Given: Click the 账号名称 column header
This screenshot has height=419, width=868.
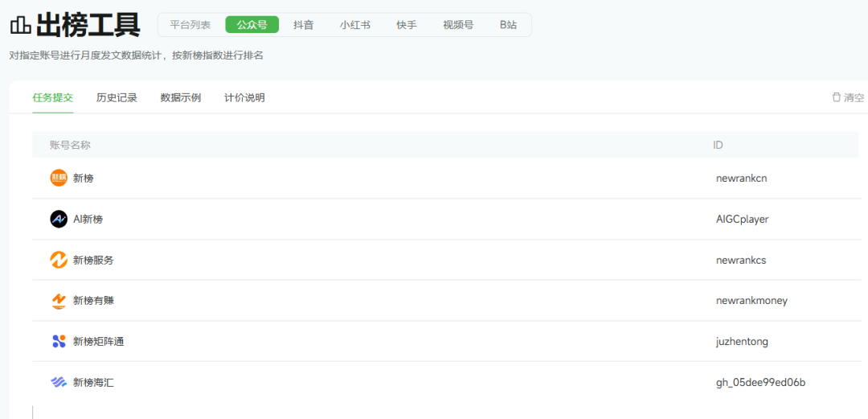Looking at the screenshot, I should click(70, 145).
